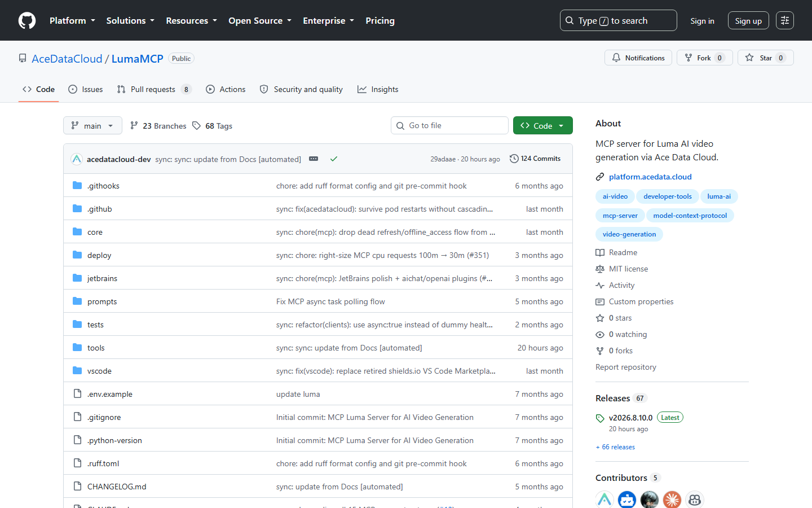Click the green check status icon
This screenshot has width=812, height=508.
334,159
